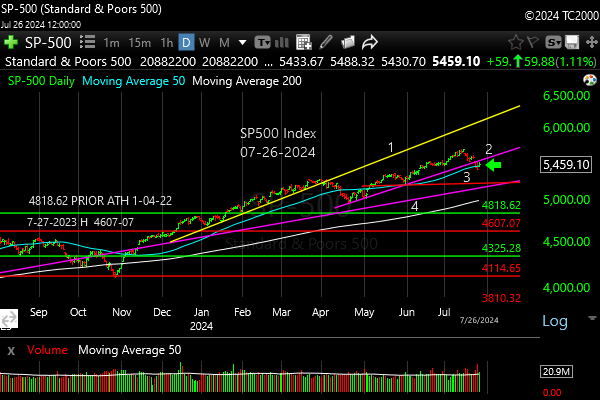Image resolution: width=600 pixels, height=400 pixels.
Task: Toggle the favorite star icon
Action: [515, 42]
